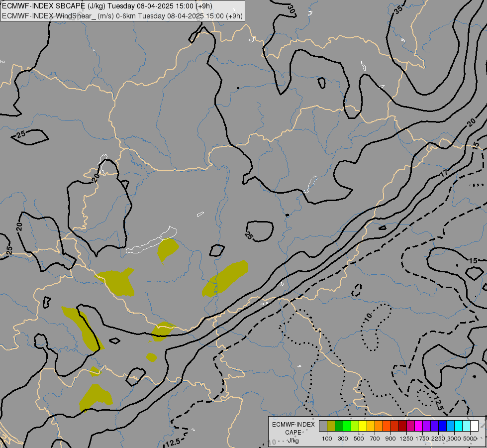Click the ECMWF-INDEX legend title text
This screenshot has width=487, height=448.
click(293, 425)
